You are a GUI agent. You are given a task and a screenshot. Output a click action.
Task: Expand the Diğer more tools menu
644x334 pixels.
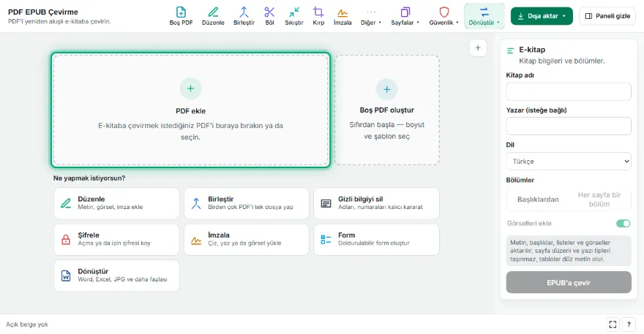371,16
